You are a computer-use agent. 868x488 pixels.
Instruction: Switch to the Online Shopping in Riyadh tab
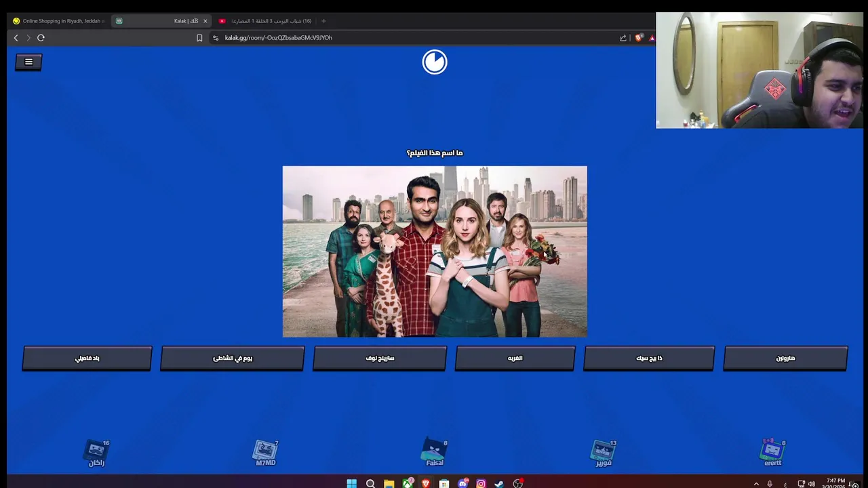pos(58,21)
